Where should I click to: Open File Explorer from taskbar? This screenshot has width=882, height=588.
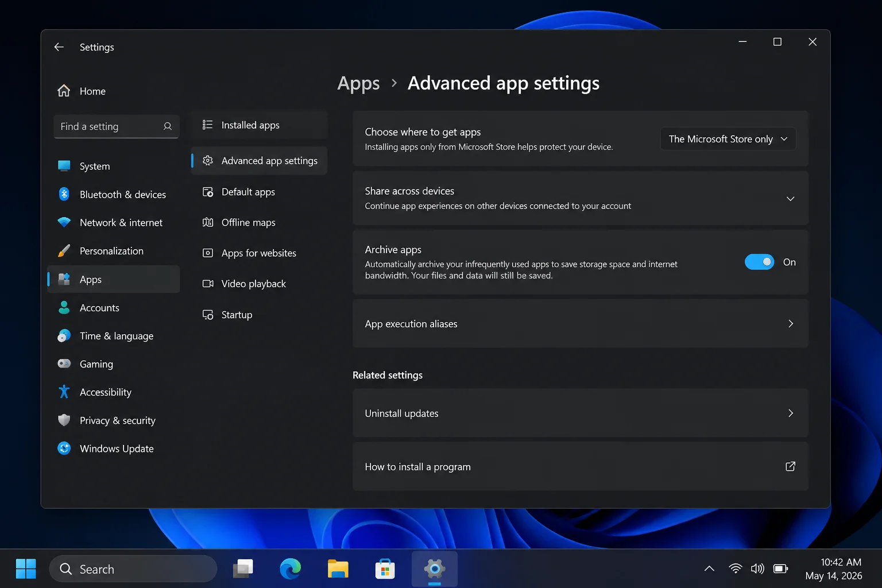pos(338,568)
